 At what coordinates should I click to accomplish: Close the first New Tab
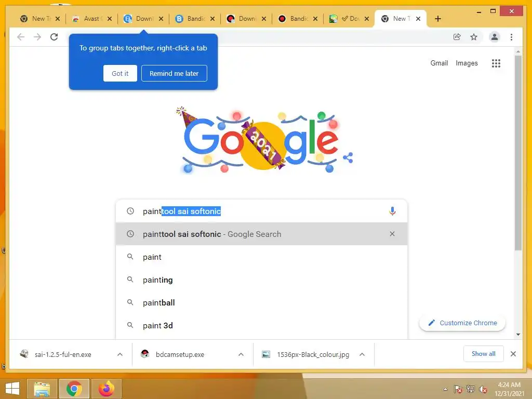58,19
